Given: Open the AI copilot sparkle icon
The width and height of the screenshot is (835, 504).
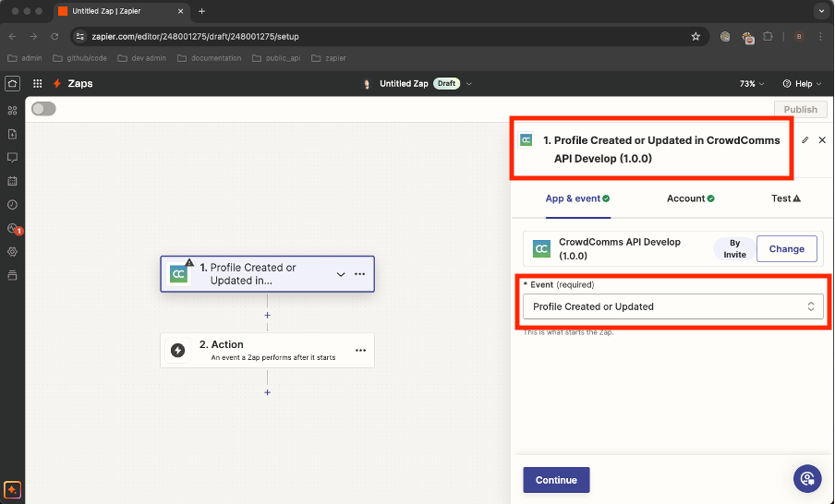Looking at the screenshot, I should (x=12, y=489).
